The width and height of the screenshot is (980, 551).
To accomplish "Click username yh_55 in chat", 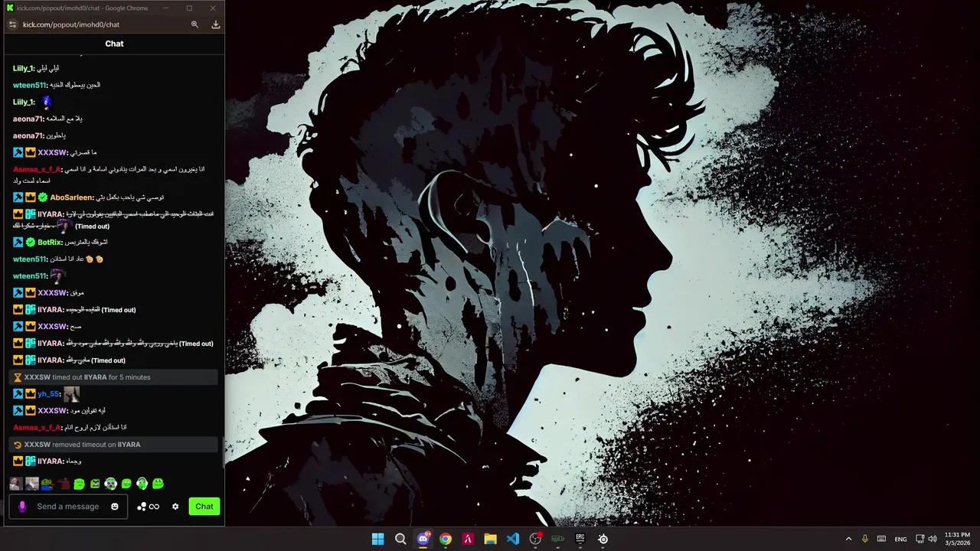I will (x=47, y=394).
